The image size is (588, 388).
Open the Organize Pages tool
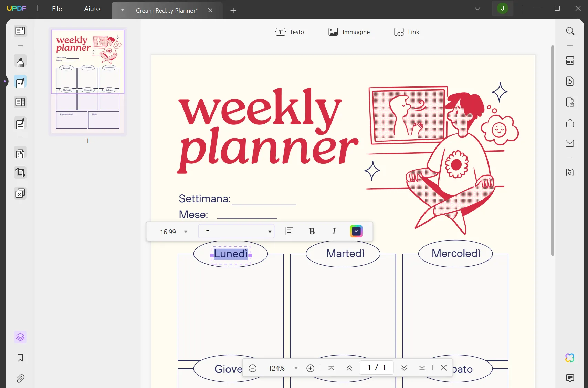20,153
